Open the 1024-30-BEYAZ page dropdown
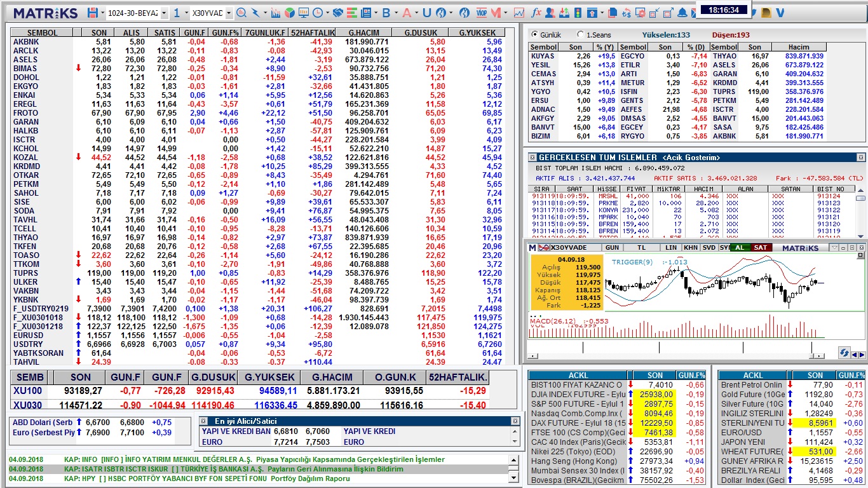Image resolution: width=868 pixels, height=488 pixels. (x=164, y=13)
